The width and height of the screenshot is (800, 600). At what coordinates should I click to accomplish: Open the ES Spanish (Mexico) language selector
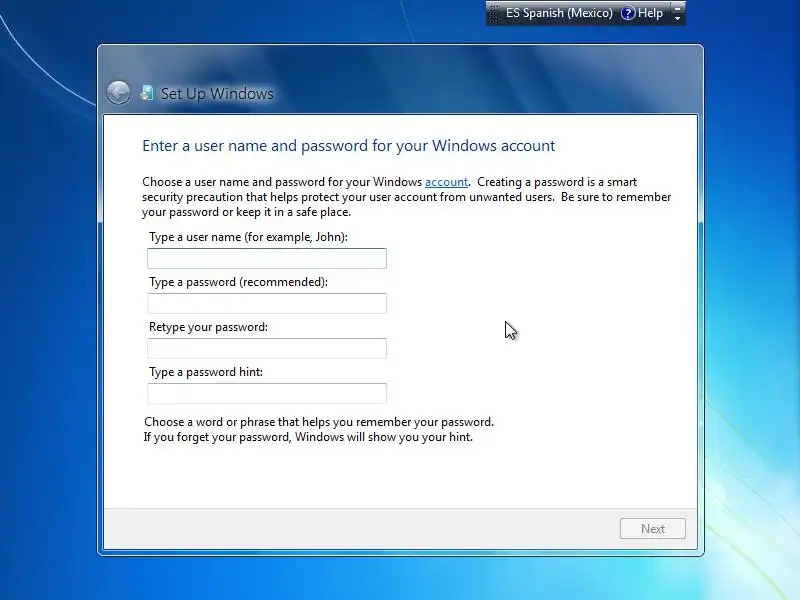point(559,13)
